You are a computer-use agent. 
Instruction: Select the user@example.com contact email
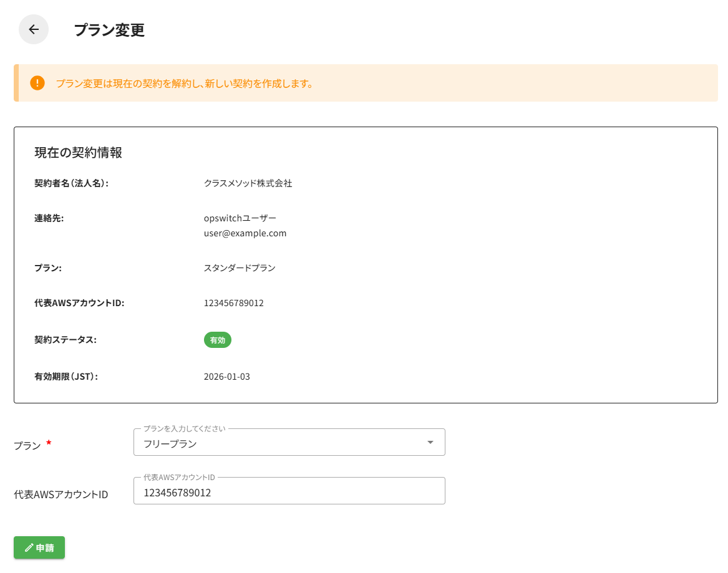coord(245,233)
